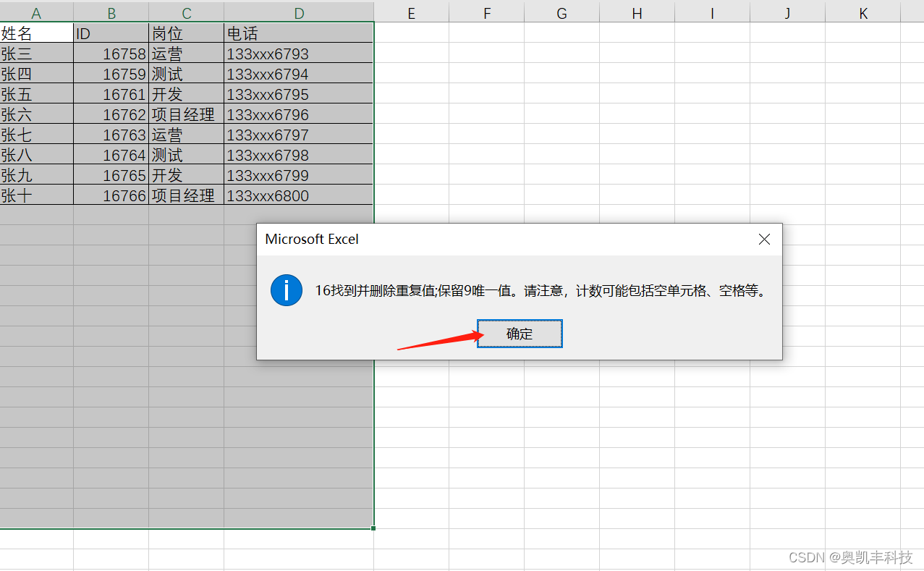Select column C header

tap(187, 13)
